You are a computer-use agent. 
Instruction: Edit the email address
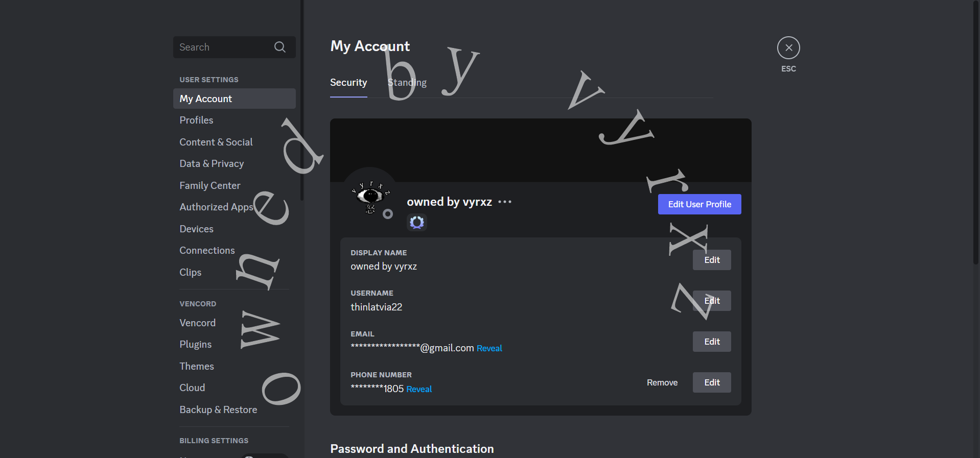click(x=711, y=342)
